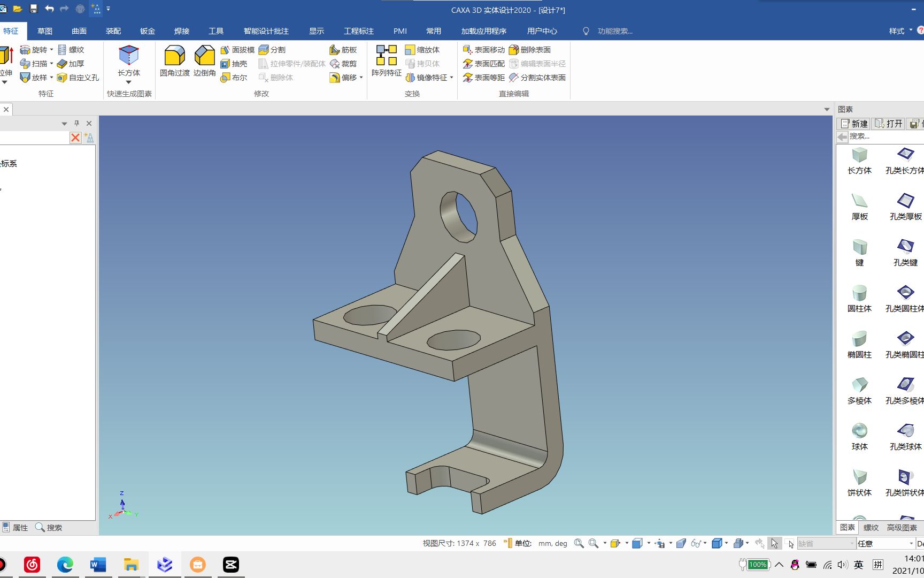Open Microsoft Edge from the taskbar
Viewport: 924px width, 578px height.
pyautogui.click(x=65, y=565)
